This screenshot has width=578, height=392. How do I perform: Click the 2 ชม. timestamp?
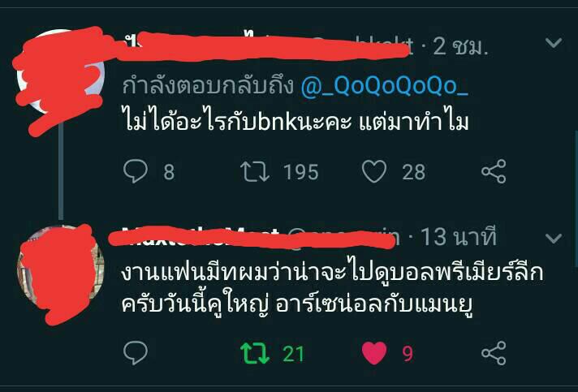coord(460,46)
